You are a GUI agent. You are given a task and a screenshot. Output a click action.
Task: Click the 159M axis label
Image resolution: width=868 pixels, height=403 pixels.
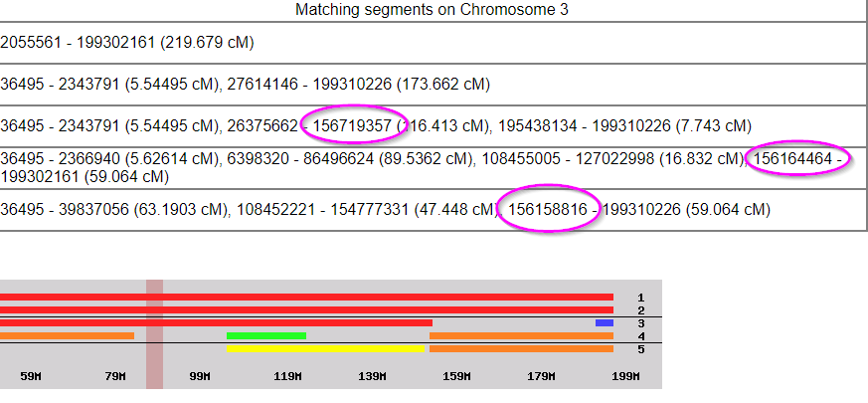[x=456, y=376]
